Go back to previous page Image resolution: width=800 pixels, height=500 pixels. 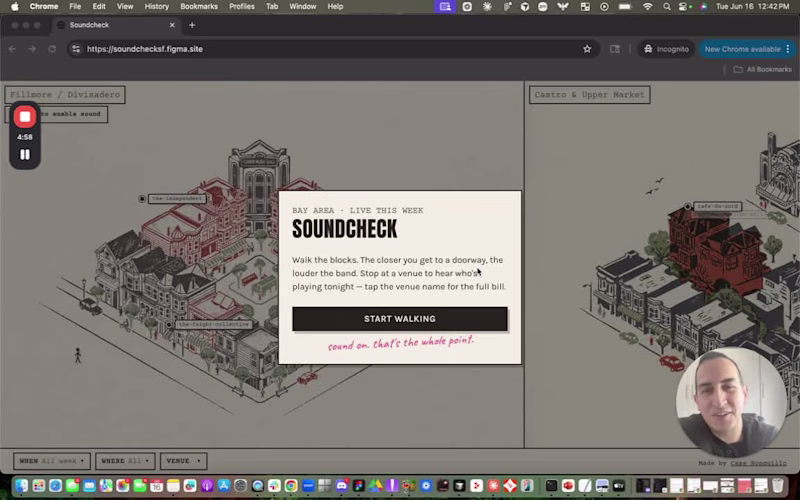12,49
